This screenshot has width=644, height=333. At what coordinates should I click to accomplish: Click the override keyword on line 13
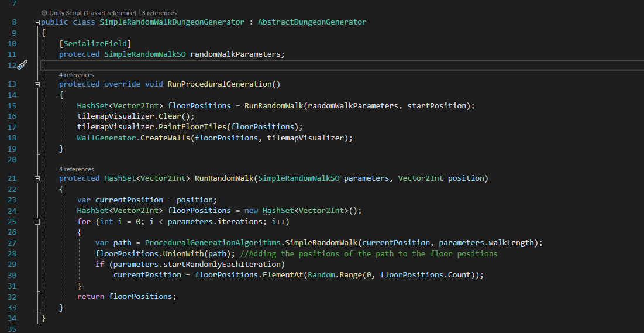tap(122, 84)
